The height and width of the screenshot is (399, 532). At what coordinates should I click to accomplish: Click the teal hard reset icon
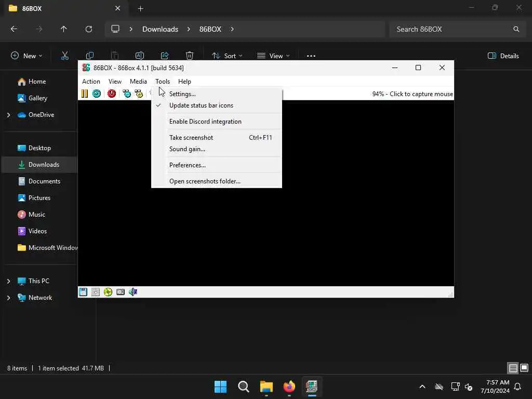(x=96, y=94)
